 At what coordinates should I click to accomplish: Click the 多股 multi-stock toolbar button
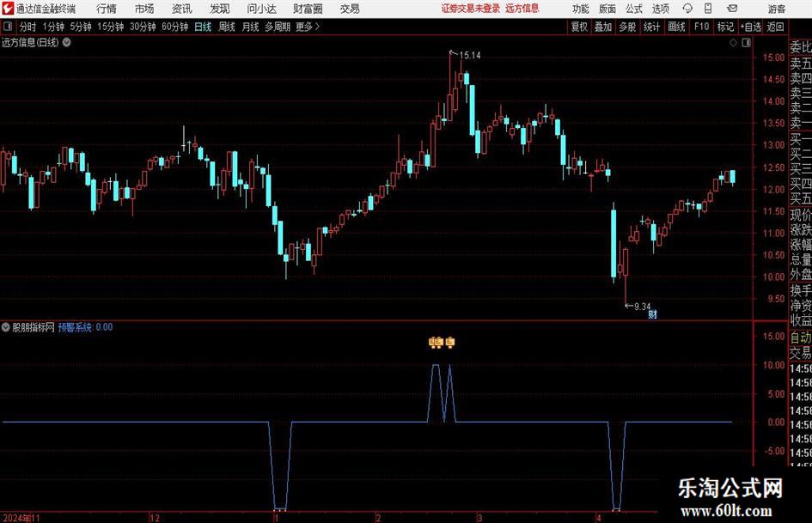627,27
